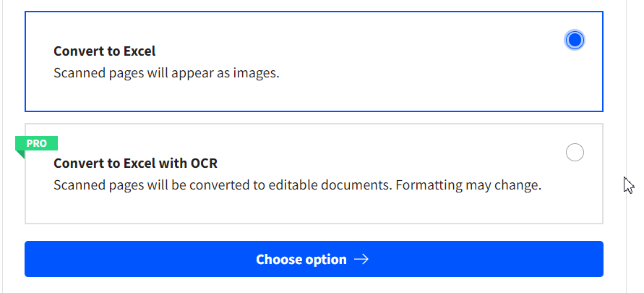This screenshot has height=293, width=644.
Task: Click the empty circle beside OCR option
Action: point(574,152)
